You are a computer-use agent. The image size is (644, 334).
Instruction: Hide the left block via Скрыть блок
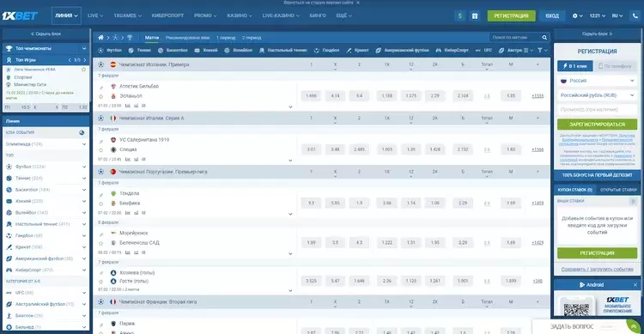46,33
